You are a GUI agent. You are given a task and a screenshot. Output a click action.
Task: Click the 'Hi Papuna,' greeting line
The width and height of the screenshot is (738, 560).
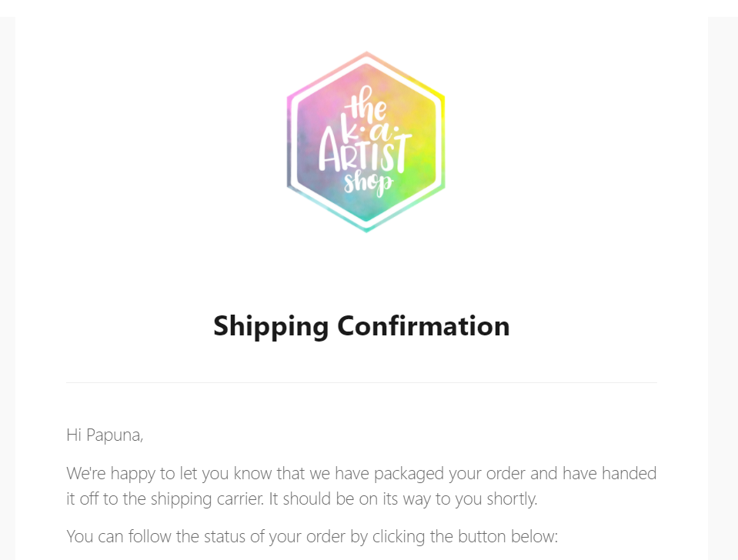tap(105, 435)
